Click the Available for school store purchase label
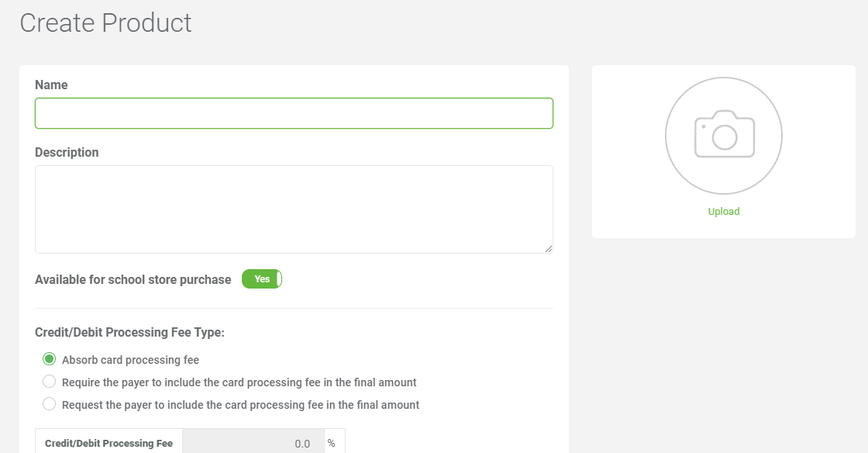This screenshot has height=453, width=868. pos(133,280)
